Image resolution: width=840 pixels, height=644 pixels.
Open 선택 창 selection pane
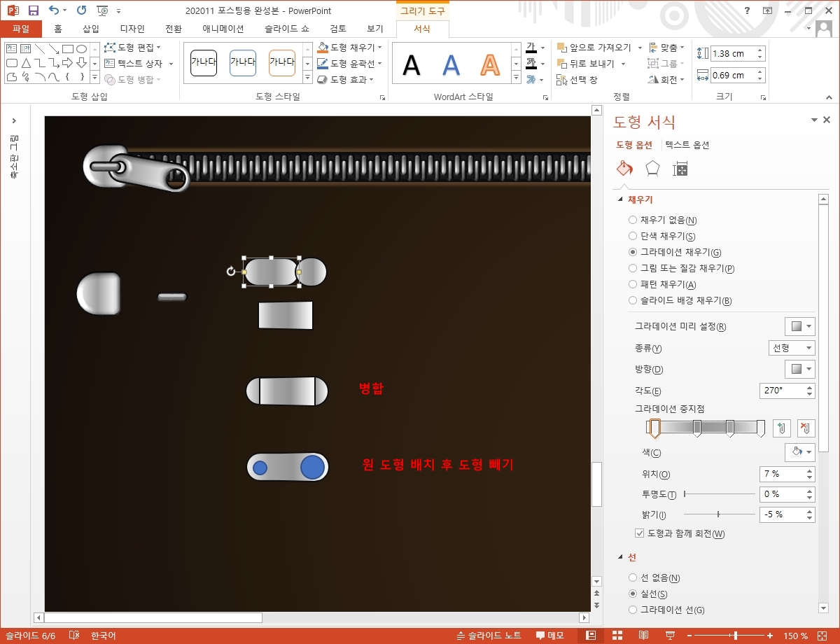click(x=577, y=80)
